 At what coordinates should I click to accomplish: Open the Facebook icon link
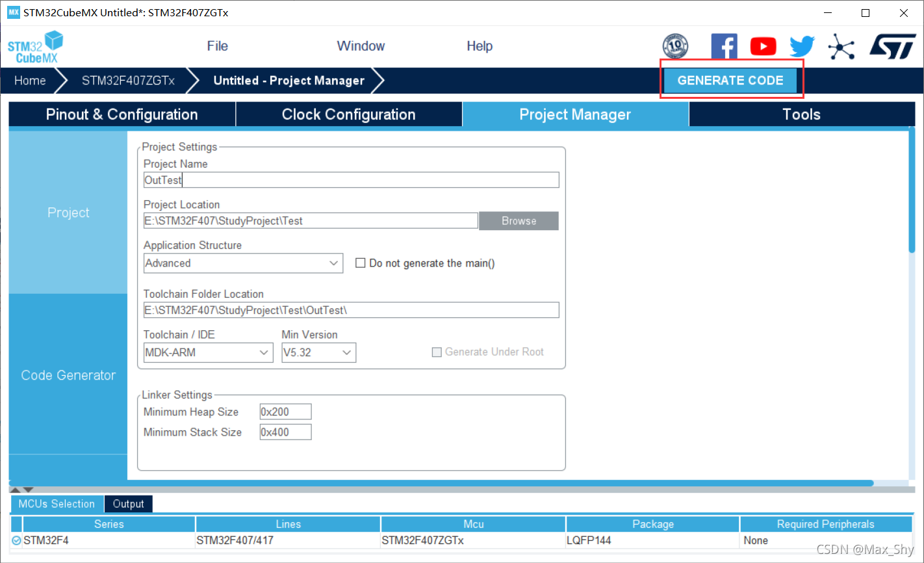(724, 47)
